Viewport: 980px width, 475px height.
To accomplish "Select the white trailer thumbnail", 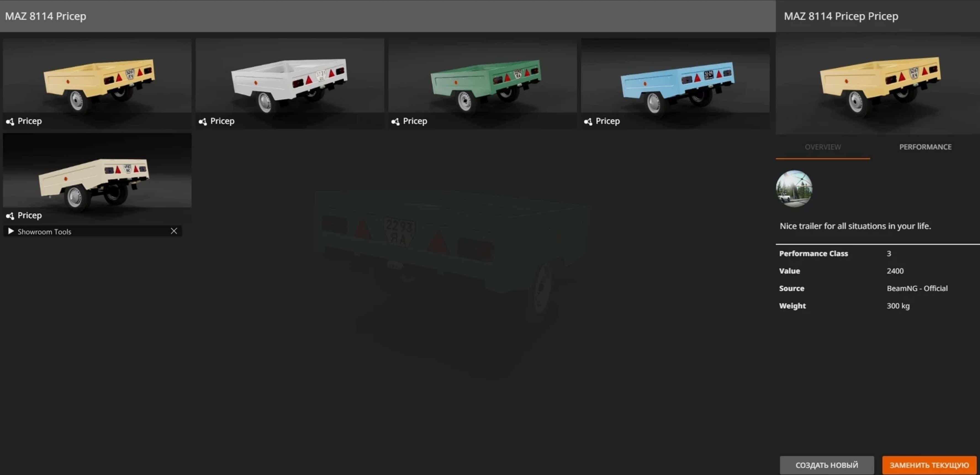I will [x=289, y=76].
